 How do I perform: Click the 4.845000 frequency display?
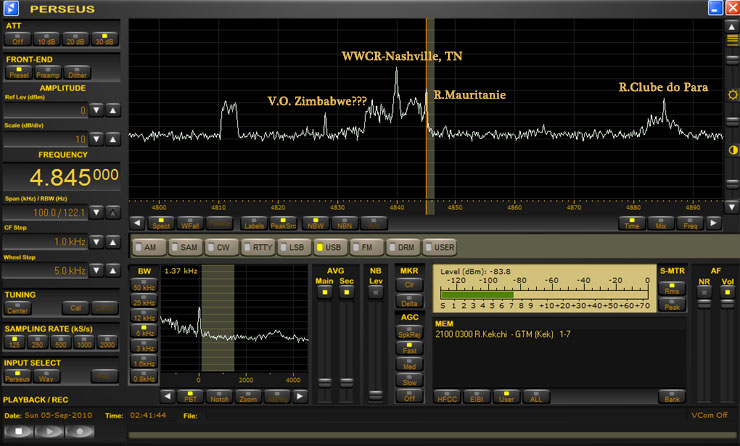coord(61,177)
